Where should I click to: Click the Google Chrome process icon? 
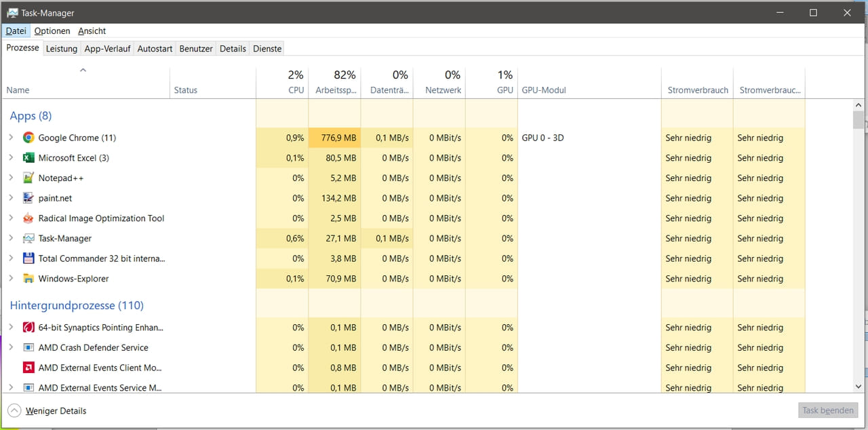pos(28,137)
